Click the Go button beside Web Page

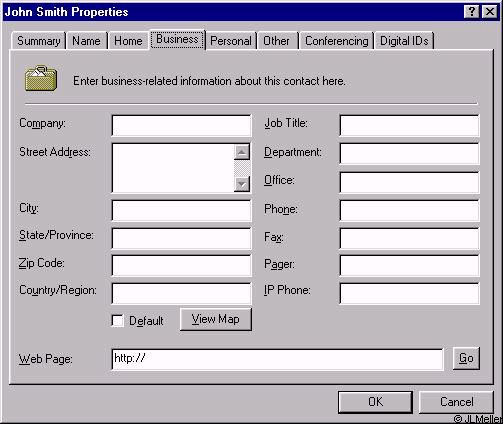pos(466,358)
